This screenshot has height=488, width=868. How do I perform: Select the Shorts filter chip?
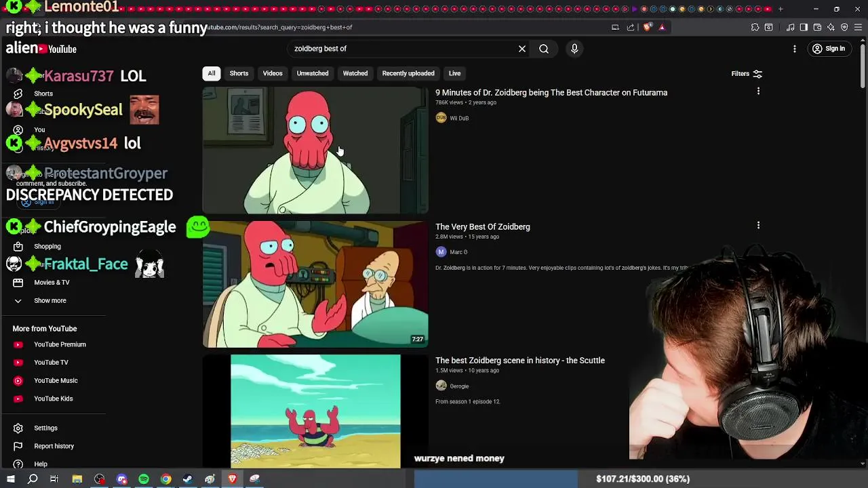239,73
